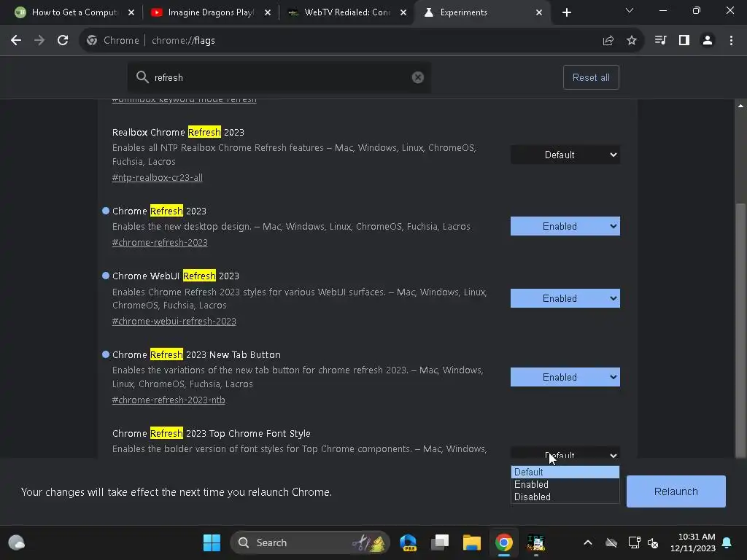Bookmark this page with the star icon

pos(632,41)
